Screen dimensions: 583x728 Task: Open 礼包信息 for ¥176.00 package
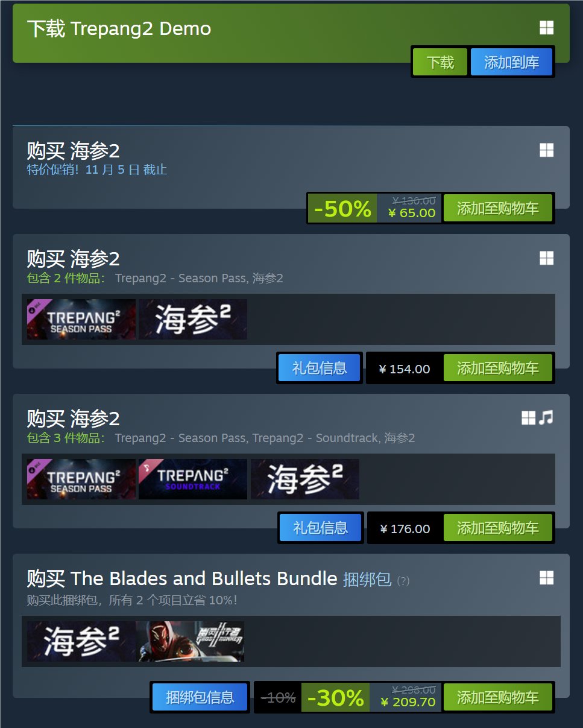point(320,528)
